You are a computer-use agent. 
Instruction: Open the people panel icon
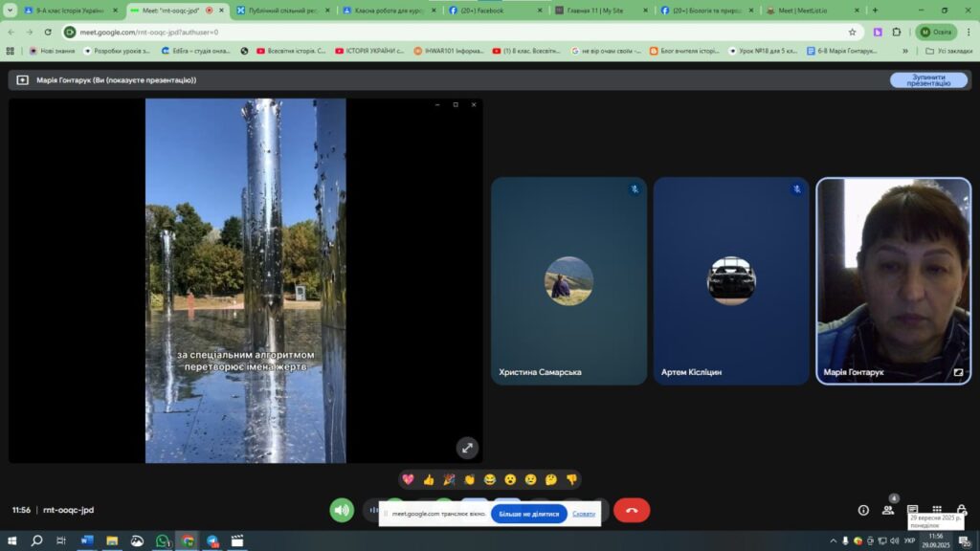pos(888,511)
